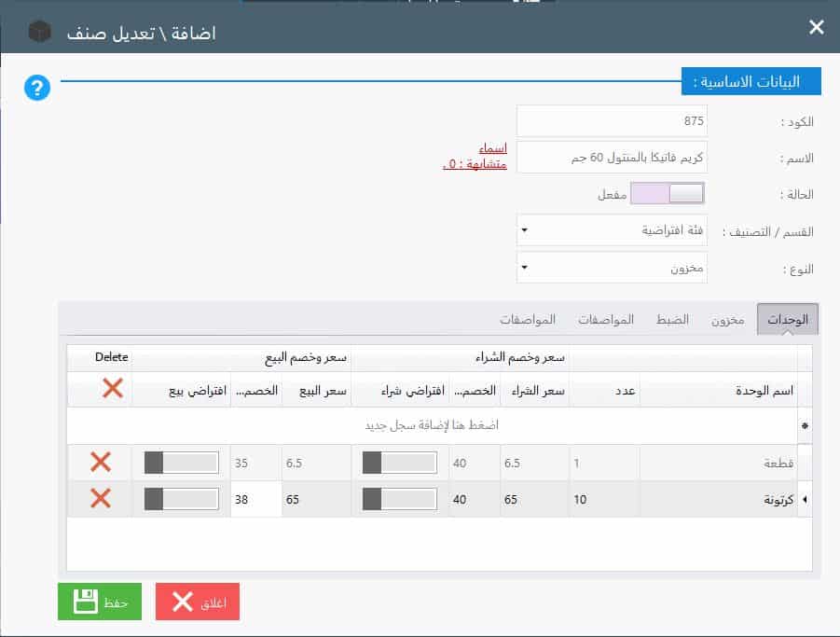Screen dimensions: 840x637
Task: Click the Delete column header text
Action: click(x=112, y=357)
